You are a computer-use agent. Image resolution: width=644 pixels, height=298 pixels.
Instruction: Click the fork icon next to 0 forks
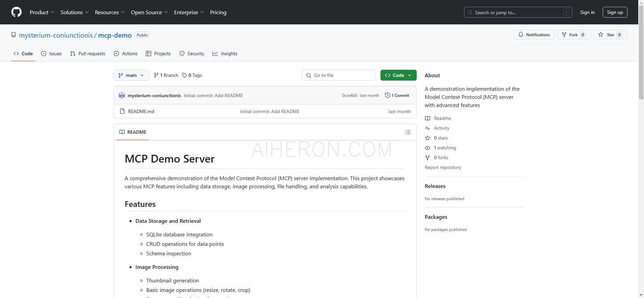click(428, 157)
